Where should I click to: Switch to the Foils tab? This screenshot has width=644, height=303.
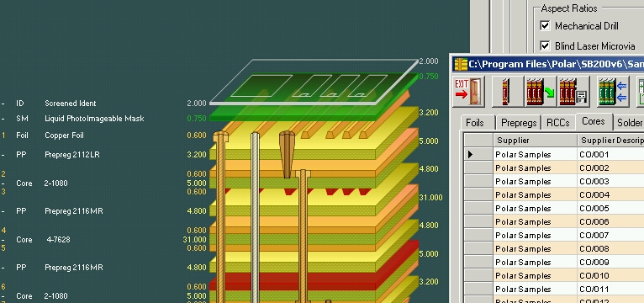click(474, 123)
